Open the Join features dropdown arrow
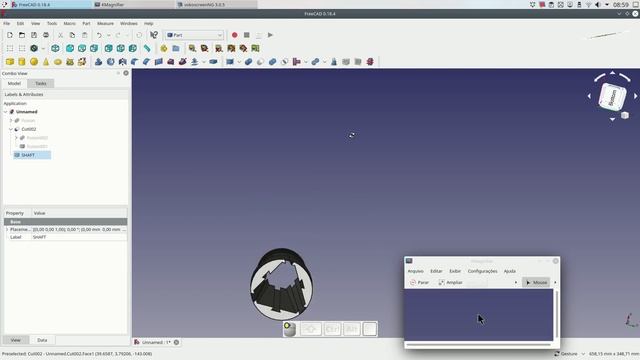The image size is (640, 360). coord(305,62)
